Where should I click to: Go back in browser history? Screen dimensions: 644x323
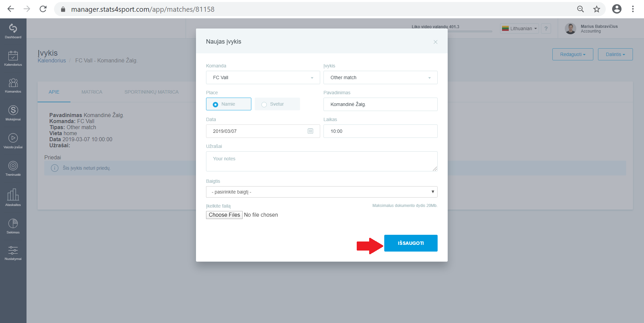click(11, 9)
